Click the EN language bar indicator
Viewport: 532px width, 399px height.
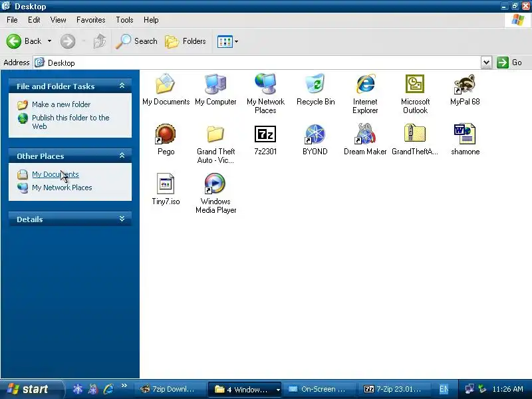(444, 389)
